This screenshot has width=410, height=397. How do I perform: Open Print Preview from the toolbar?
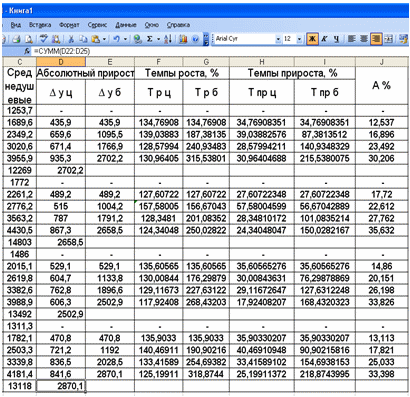pos(29,39)
